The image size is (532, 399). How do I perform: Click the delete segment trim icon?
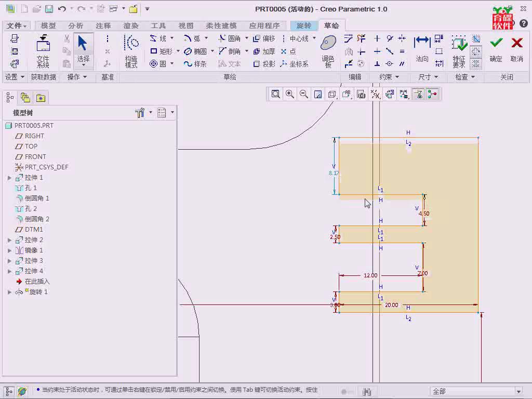tap(361, 38)
